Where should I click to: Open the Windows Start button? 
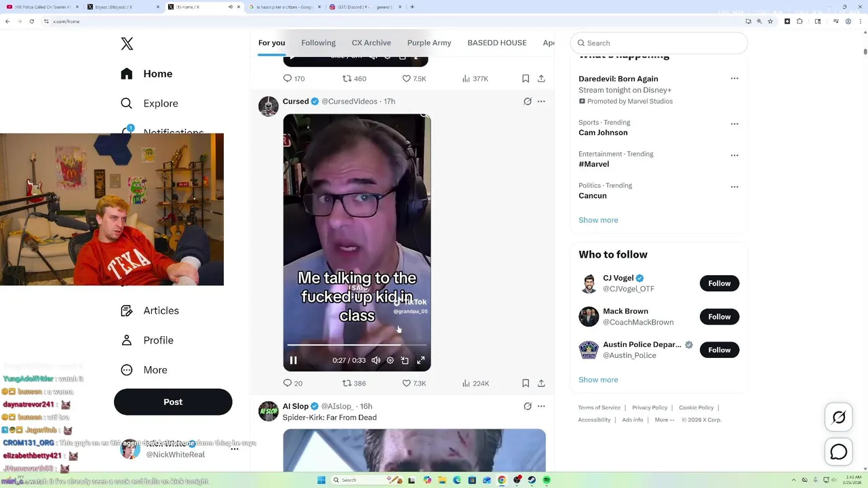click(x=321, y=480)
